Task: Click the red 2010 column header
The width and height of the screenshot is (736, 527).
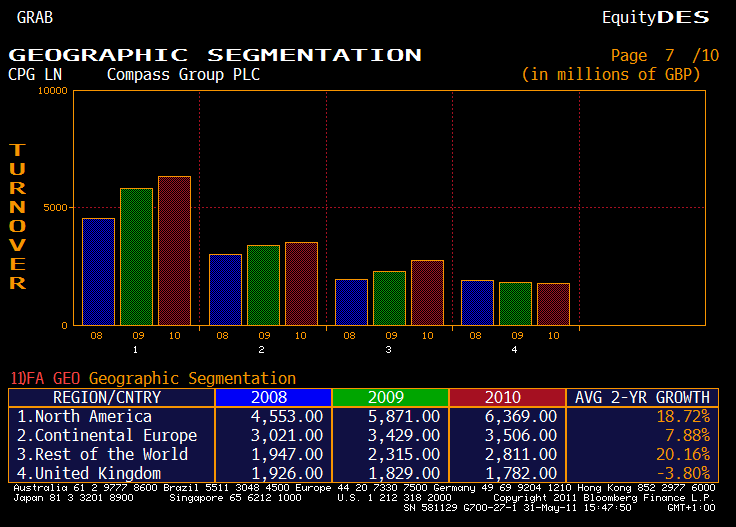Action: 507,398
